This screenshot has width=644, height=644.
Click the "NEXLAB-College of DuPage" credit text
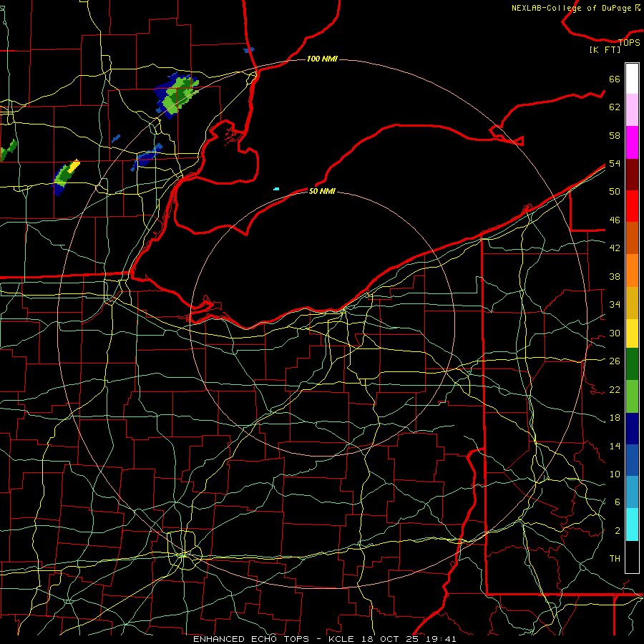click(572, 8)
